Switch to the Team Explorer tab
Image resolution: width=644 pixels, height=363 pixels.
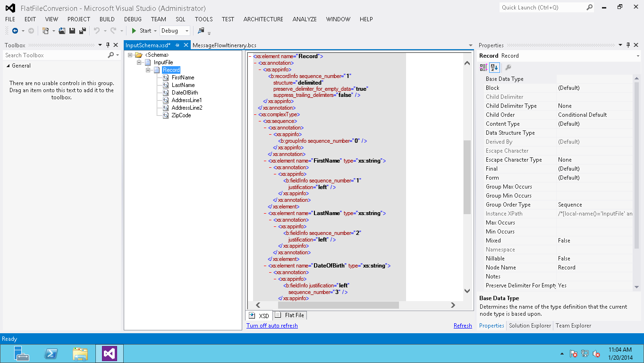[573, 326]
